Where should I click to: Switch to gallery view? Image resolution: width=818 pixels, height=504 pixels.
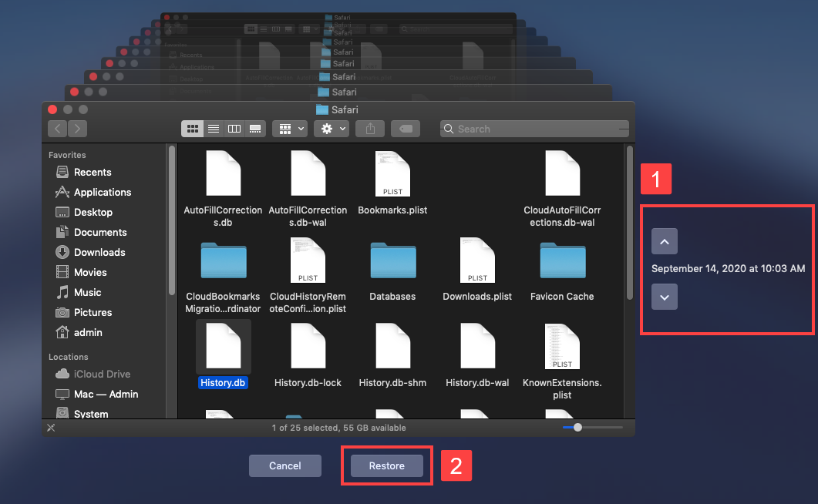click(255, 129)
